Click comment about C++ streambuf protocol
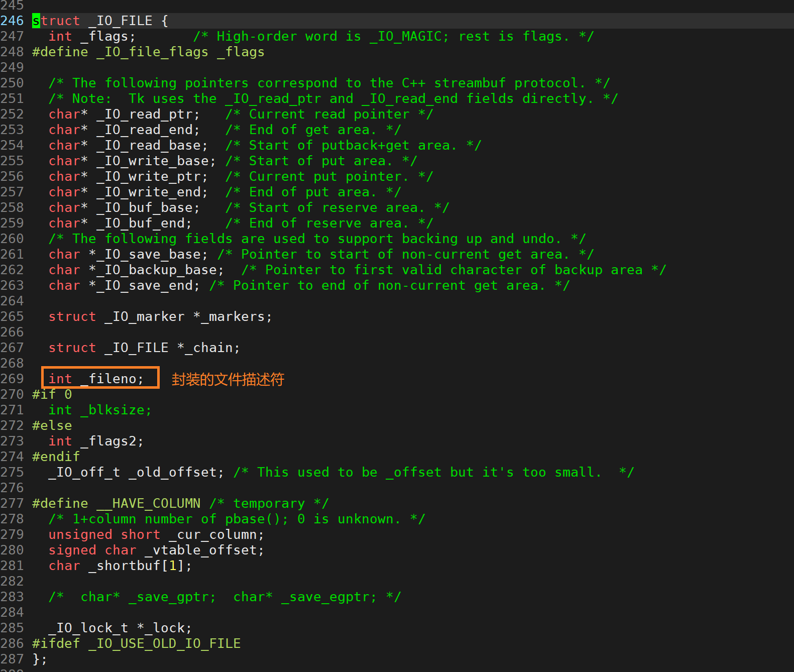794x672 pixels. [x=329, y=83]
